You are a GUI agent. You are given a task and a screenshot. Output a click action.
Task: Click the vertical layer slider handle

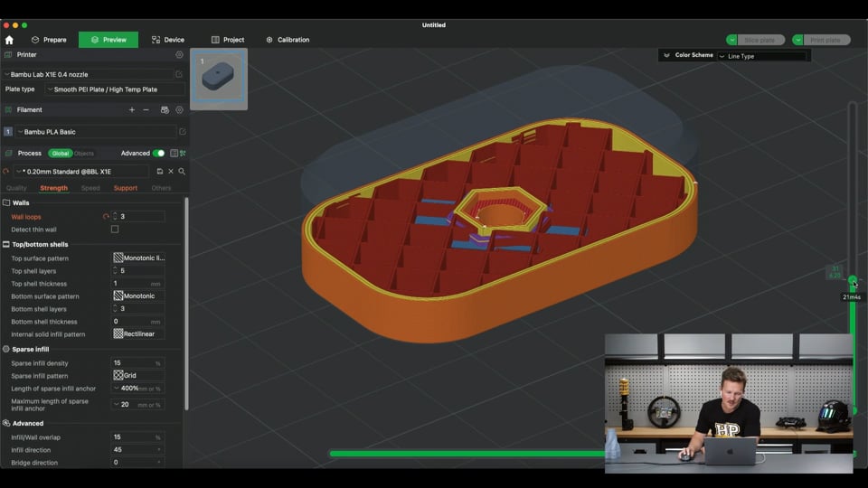coord(853,280)
